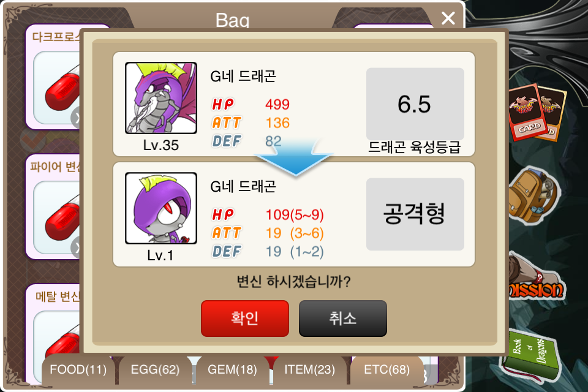Image resolution: width=588 pixels, height=392 pixels.
Task: Open the ITEM(23) tab
Action: point(310,369)
